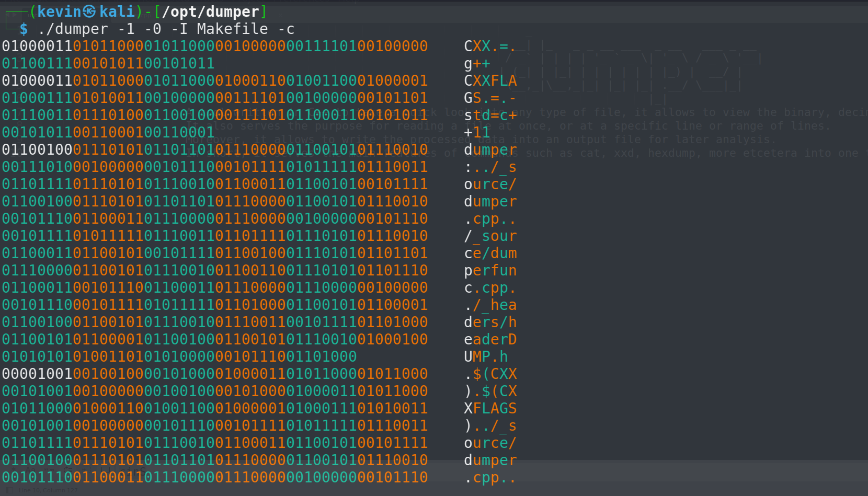
Task: Click the binary row beside 'eaderD'
Action: tap(215, 339)
